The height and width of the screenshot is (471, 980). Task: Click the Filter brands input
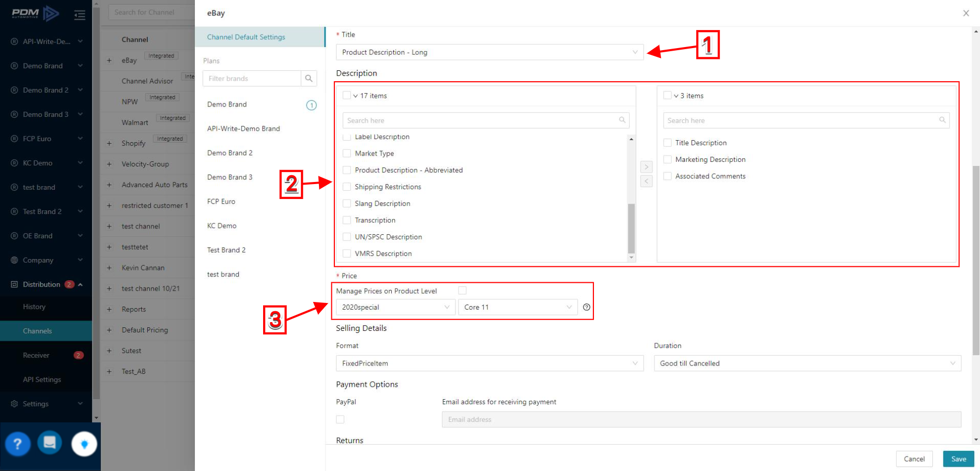tap(252, 79)
